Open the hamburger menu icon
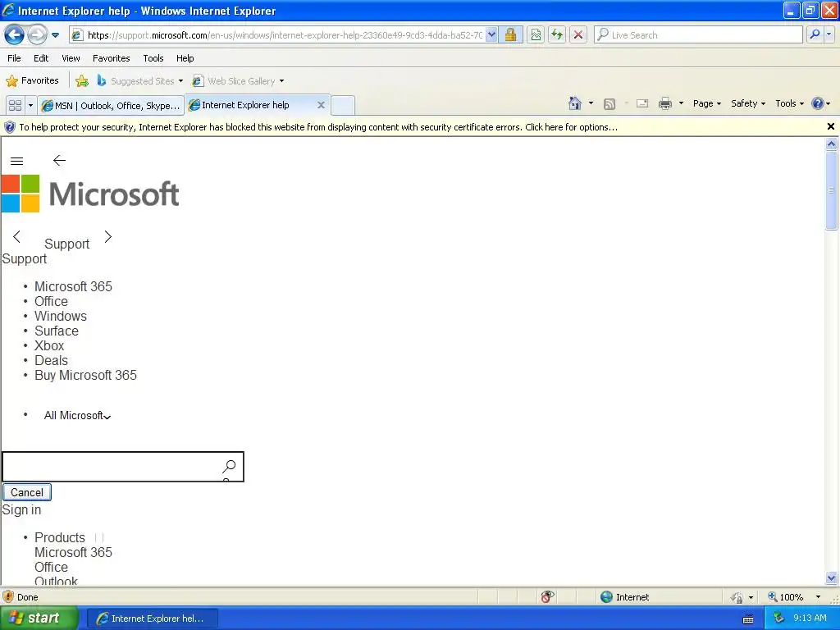 point(16,161)
